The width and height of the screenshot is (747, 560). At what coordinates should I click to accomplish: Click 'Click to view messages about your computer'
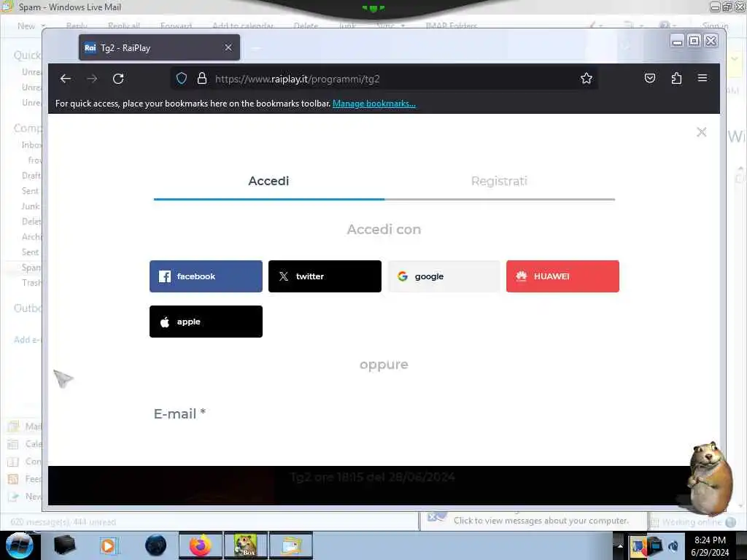[x=541, y=521]
